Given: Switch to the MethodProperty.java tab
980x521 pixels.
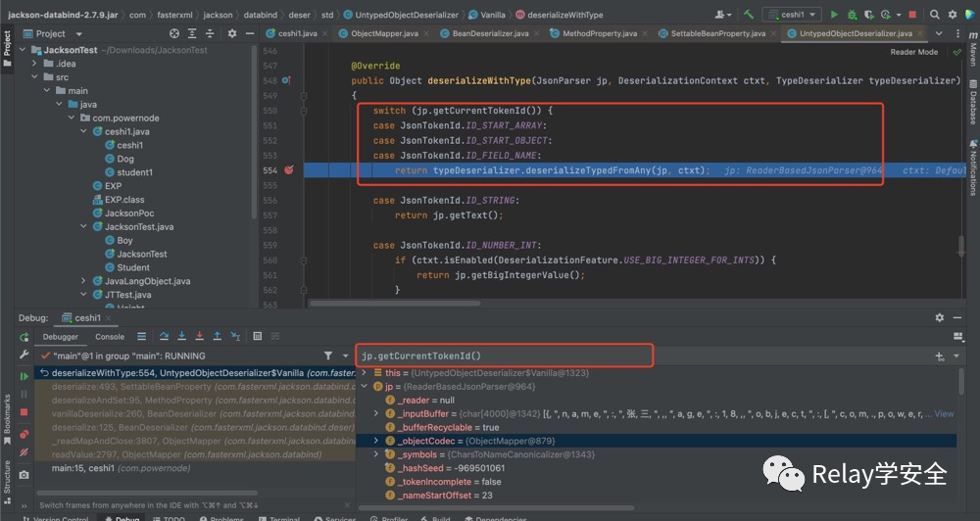Looking at the screenshot, I should [600, 33].
